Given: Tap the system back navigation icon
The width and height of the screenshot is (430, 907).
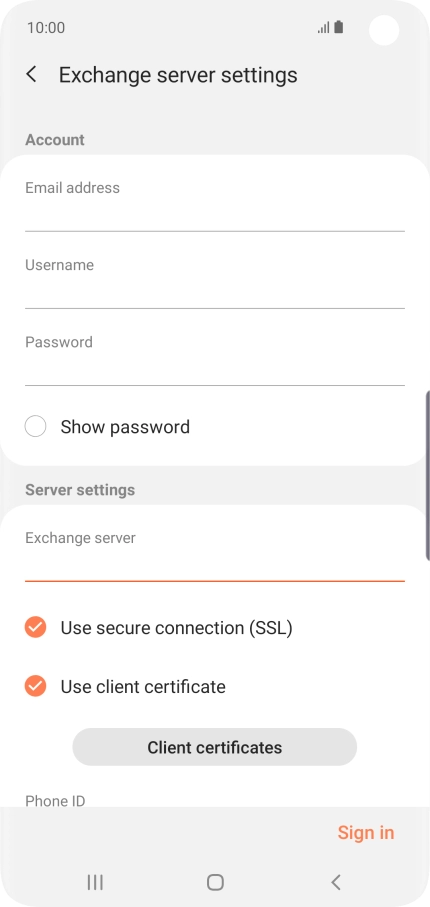Looking at the screenshot, I should coord(336,882).
